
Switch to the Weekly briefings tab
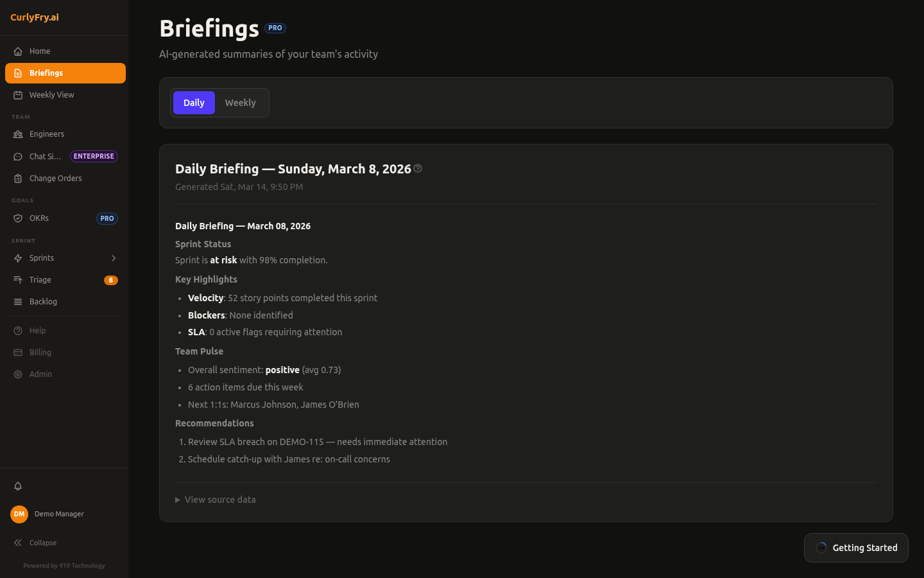[x=241, y=102]
